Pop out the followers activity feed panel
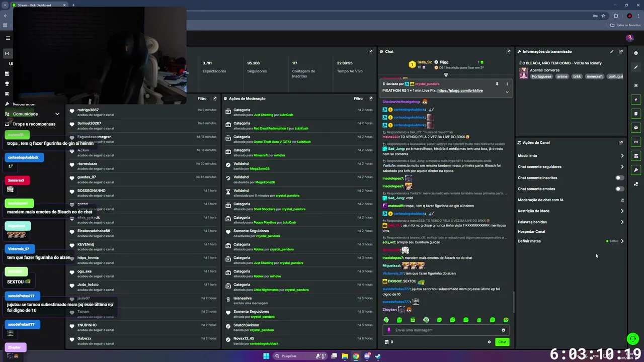Image resolution: width=644 pixels, height=362 pixels. (x=214, y=99)
